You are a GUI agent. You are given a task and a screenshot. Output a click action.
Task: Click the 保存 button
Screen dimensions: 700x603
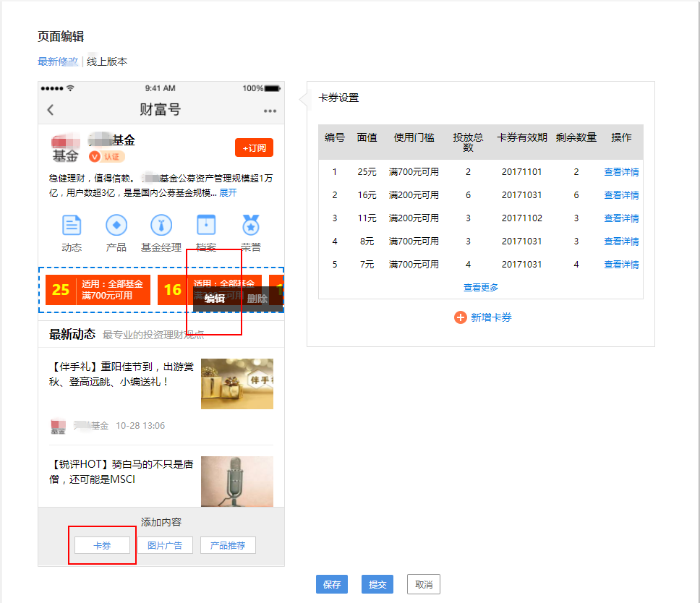click(332, 584)
